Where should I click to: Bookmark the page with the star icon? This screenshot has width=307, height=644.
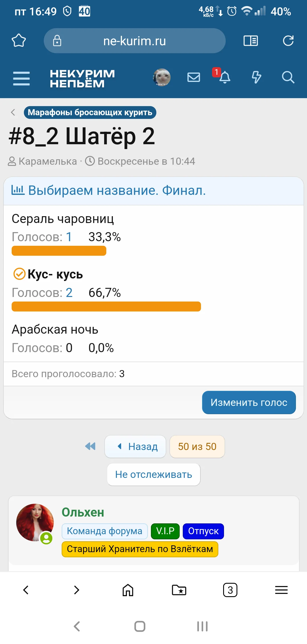tap(19, 41)
